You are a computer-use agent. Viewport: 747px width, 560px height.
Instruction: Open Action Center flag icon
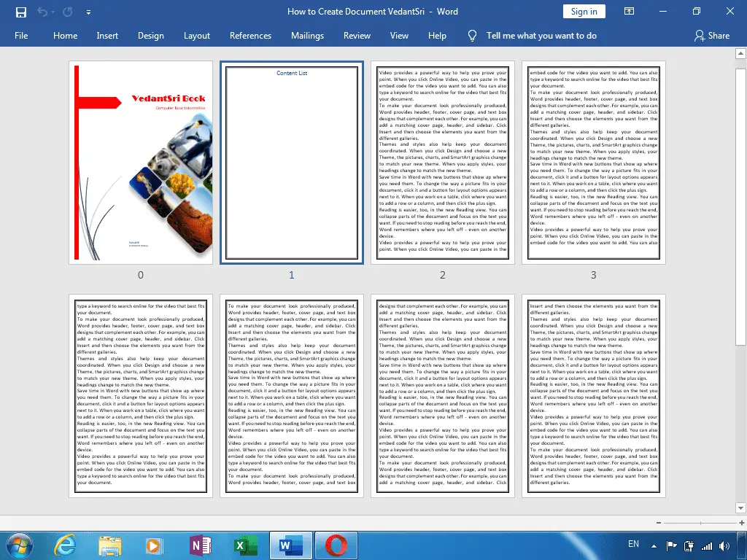click(671, 546)
